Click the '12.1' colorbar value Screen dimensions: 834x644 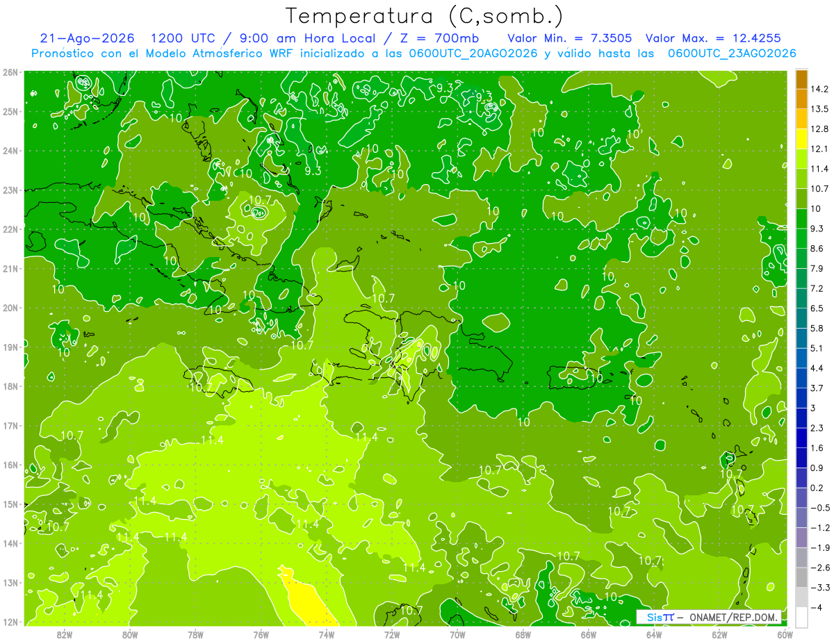click(819, 149)
